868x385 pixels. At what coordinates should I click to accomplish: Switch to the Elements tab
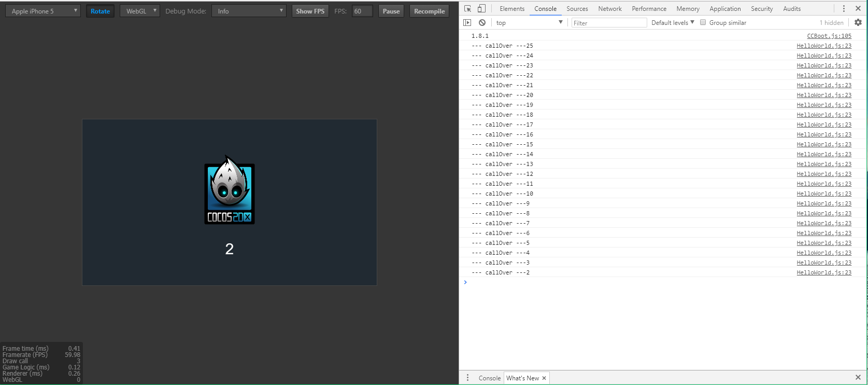pos(512,9)
